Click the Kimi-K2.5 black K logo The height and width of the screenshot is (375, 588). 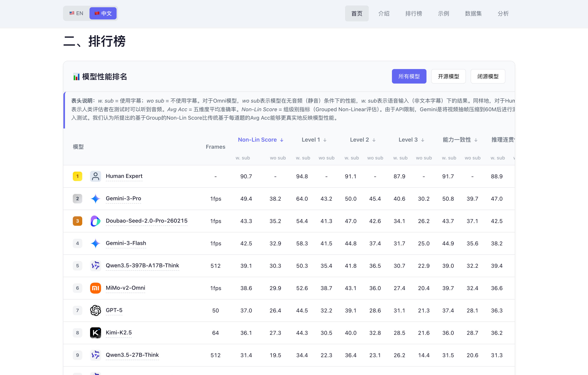pyautogui.click(x=95, y=333)
